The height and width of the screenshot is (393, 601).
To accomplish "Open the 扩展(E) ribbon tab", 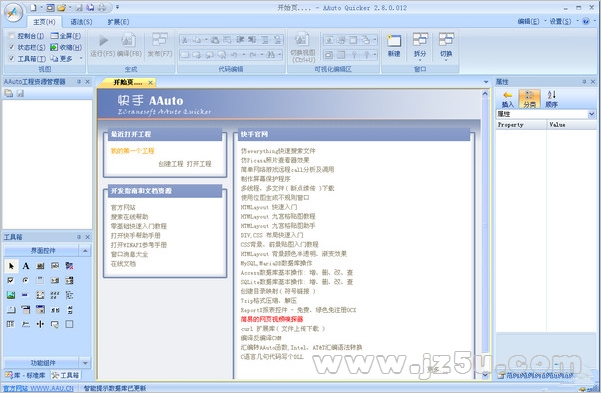I will coord(118,22).
